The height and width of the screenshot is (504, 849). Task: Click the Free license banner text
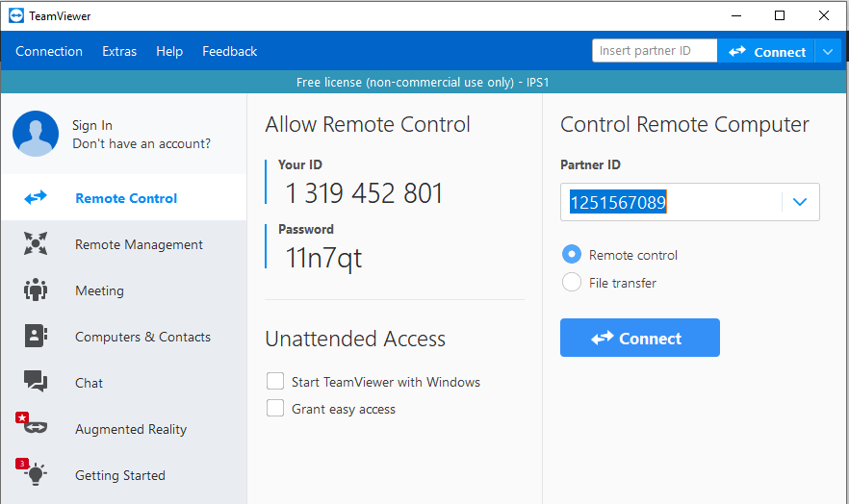423,82
